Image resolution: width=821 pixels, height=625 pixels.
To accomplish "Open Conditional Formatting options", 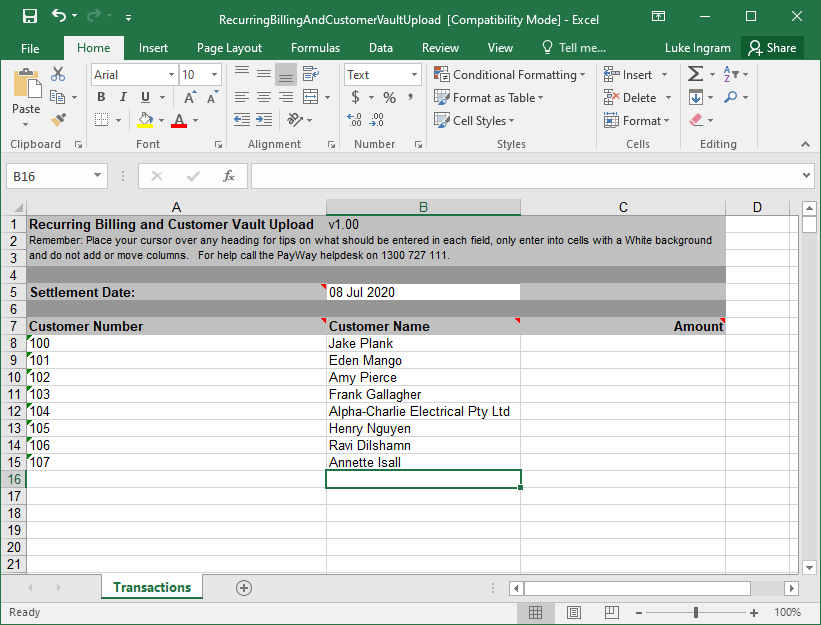I will (x=510, y=74).
